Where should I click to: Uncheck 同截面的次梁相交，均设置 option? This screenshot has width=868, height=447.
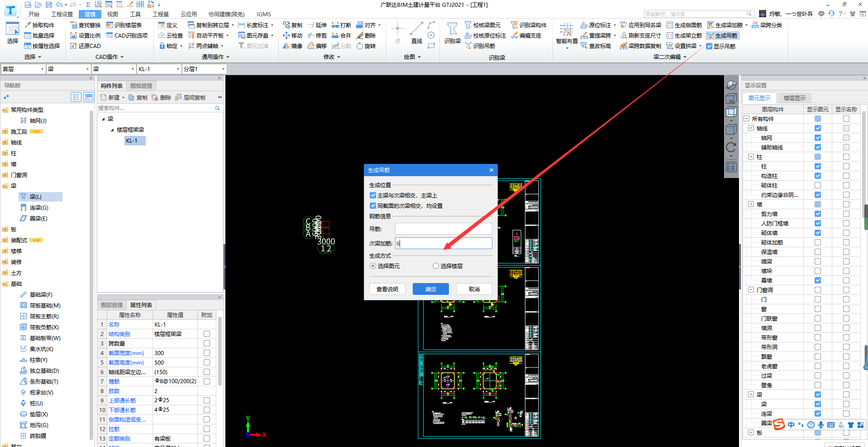373,206
